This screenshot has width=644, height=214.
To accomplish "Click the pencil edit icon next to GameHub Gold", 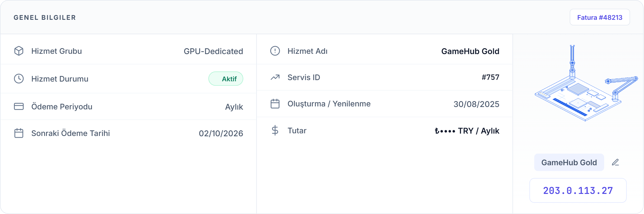I will (615, 162).
